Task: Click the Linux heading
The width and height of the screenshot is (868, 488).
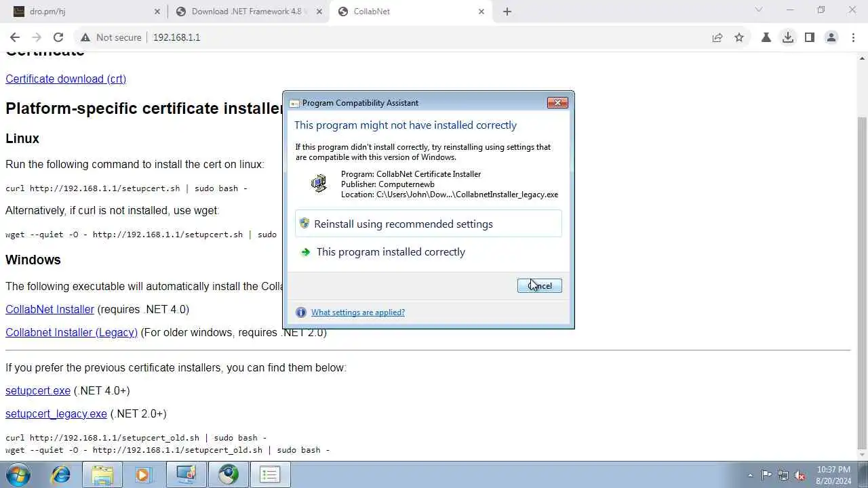Action: pyautogui.click(x=22, y=138)
